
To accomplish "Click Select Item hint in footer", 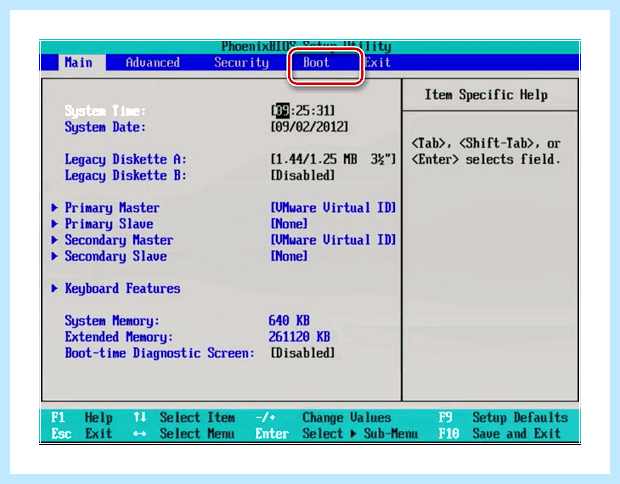I will click(197, 418).
